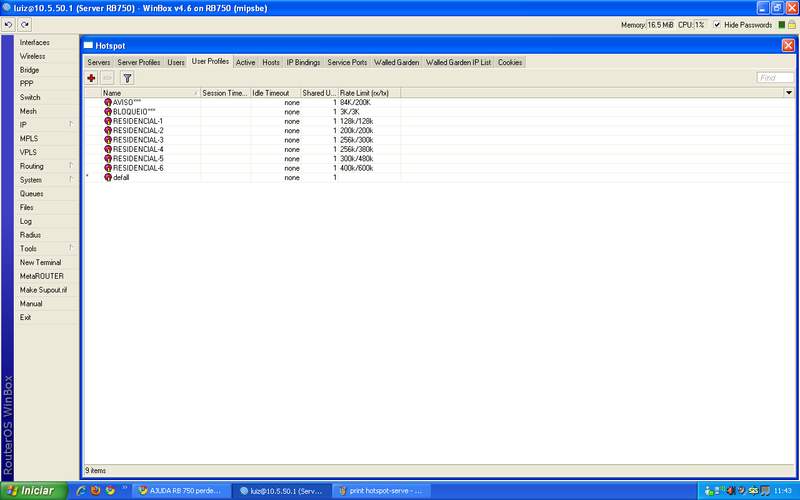Switch to the Service Ports tab
This screenshot has width=800, height=500.
click(347, 62)
